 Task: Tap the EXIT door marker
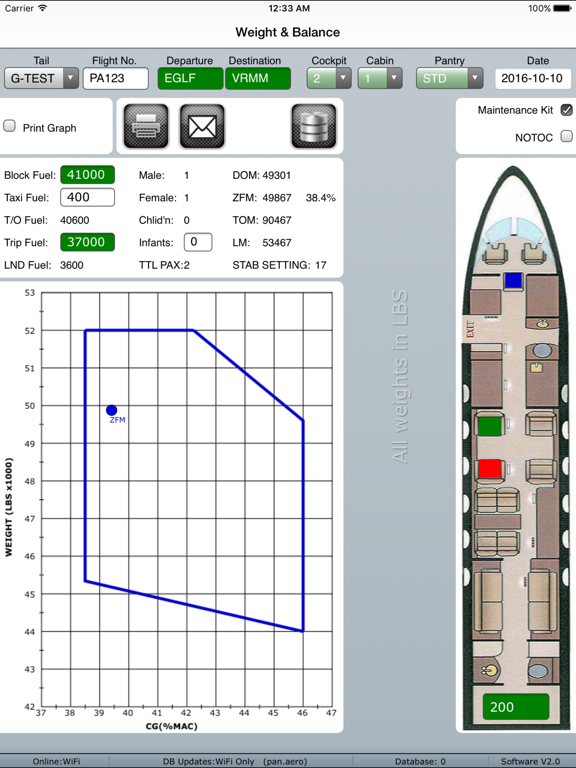click(x=470, y=329)
